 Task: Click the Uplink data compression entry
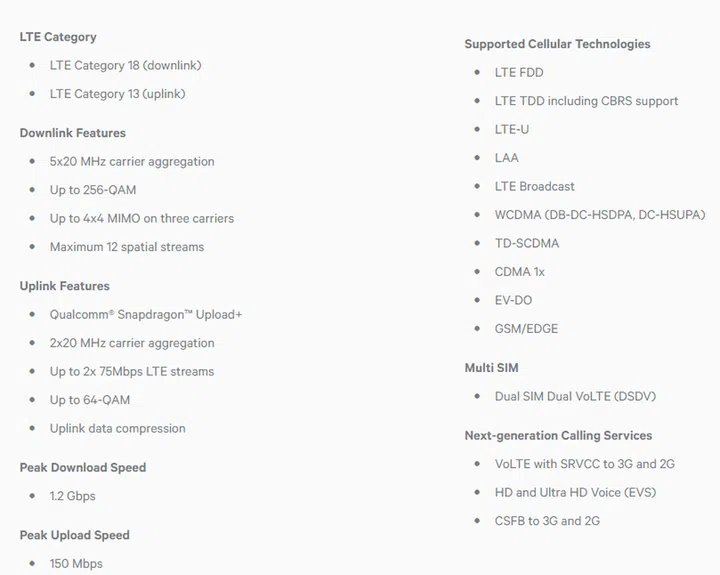tap(118, 429)
